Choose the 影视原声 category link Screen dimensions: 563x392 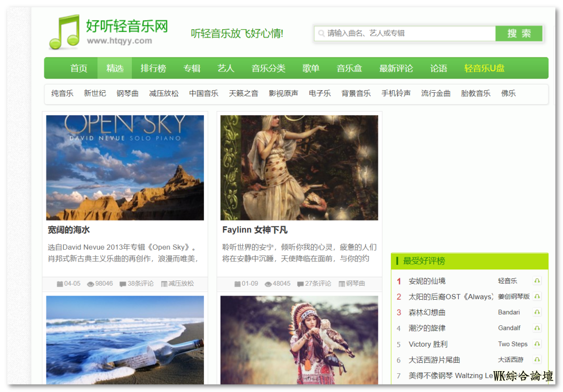pyautogui.click(x=283, y=94)
